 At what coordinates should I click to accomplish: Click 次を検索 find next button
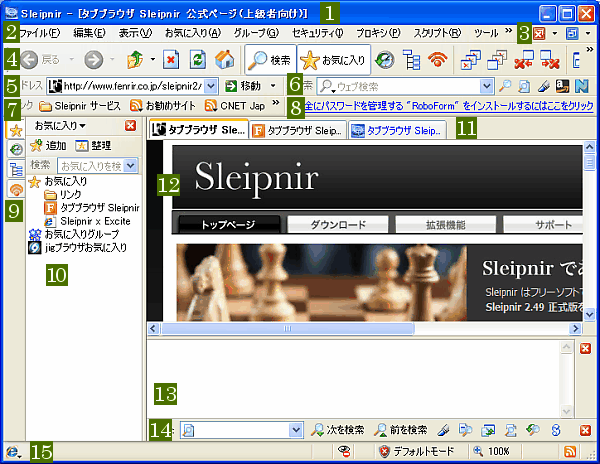pos(337,430)
